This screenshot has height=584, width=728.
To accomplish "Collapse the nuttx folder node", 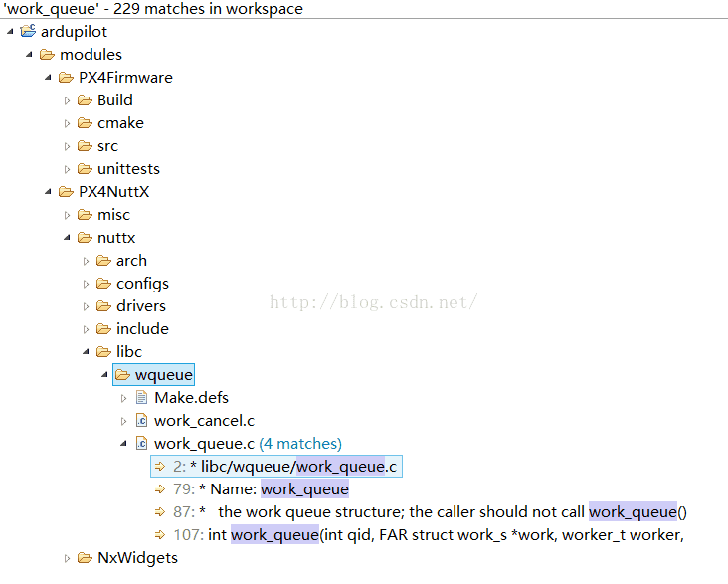I will coord(68,238).
